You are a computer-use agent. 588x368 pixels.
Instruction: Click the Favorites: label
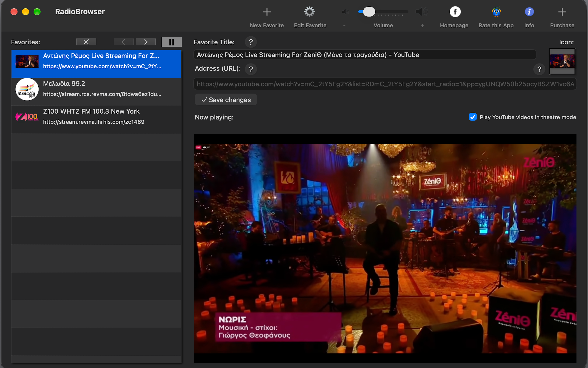tap(25, 42)
